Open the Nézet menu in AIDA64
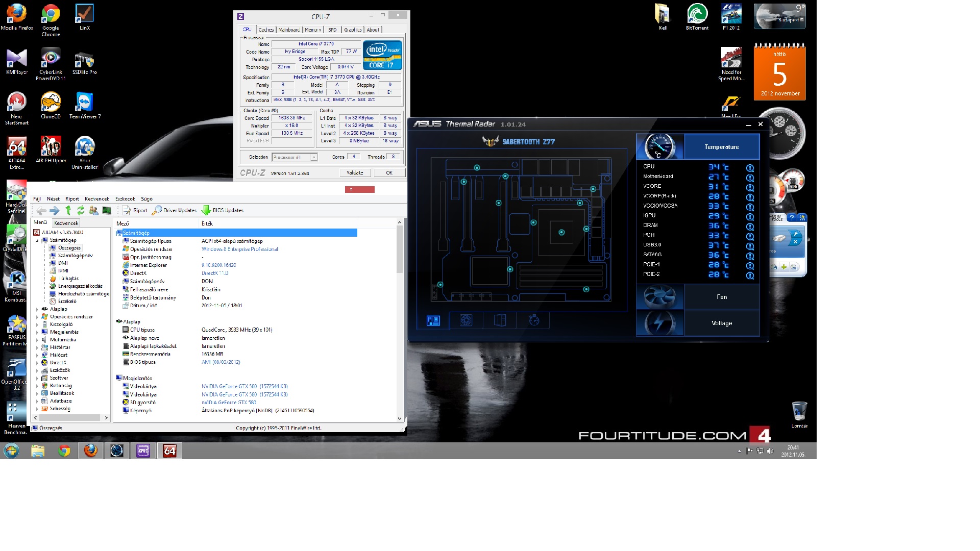Viewport: 980px width, 551px height. pos(53,199)
